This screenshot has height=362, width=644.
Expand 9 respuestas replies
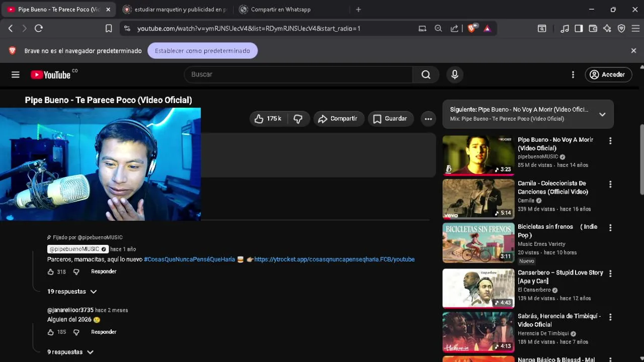[x=70, y=352]
